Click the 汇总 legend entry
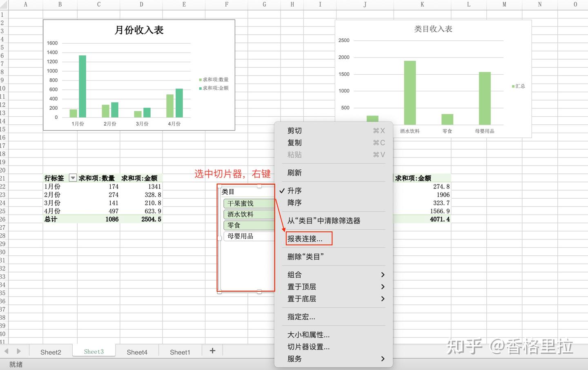 [x=519, y=86]
